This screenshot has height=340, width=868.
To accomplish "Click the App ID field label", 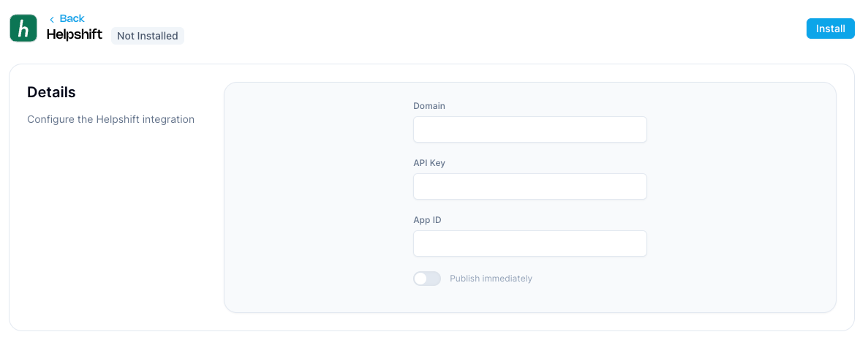I will [427, 220].
